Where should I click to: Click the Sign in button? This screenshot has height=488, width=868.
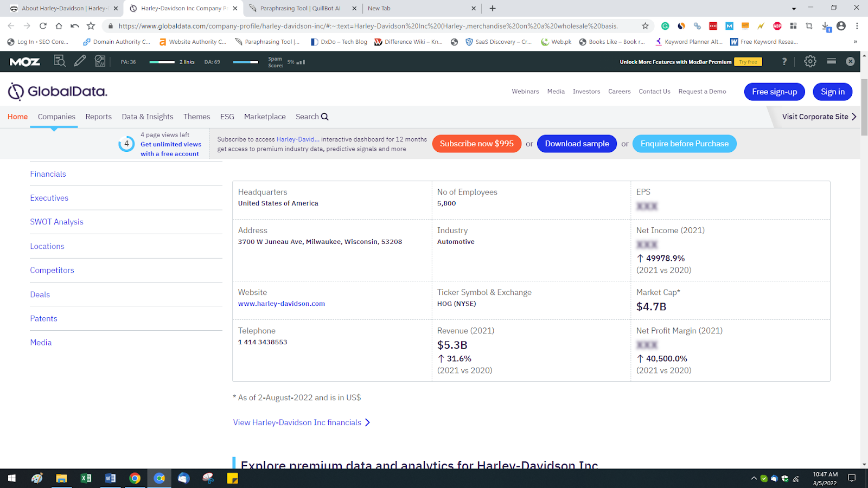pyautogui.click(x=833, y=92)
